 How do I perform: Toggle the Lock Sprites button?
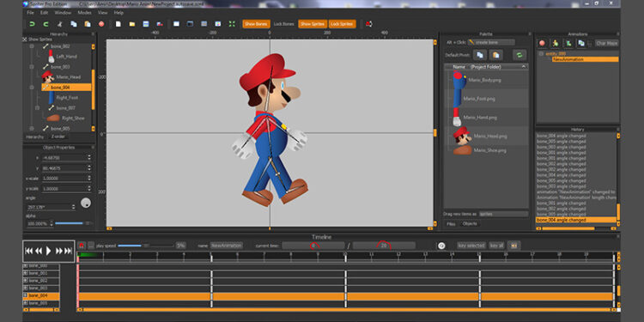[342, 24]
